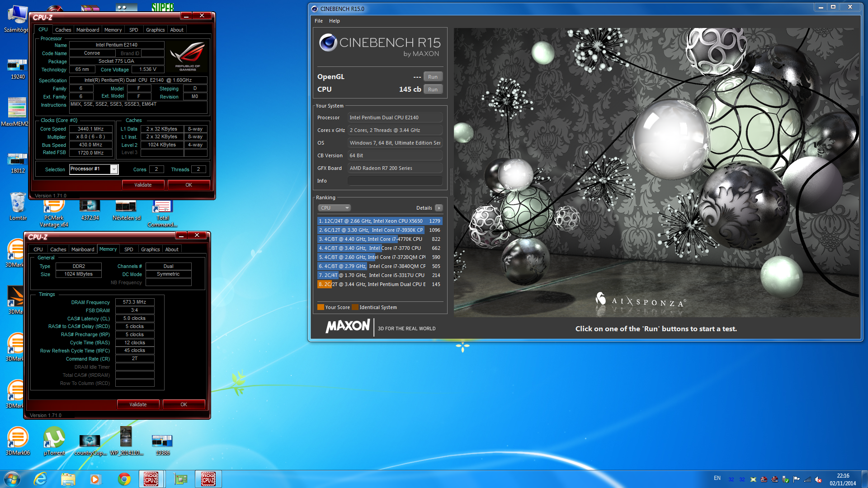Launch Internet Explorer from the taskbar
The height and width of the screenshot is (488, 868).
coord(40,479)
